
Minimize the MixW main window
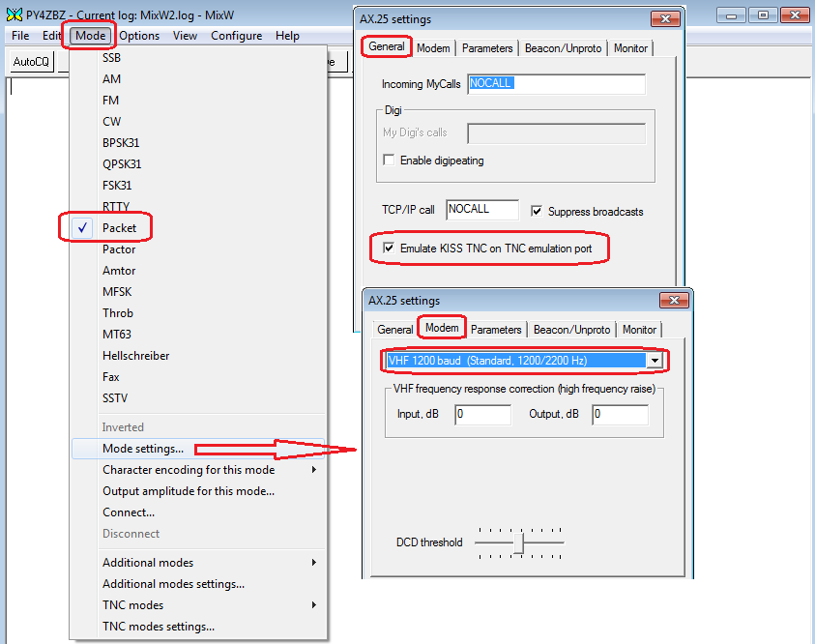[x=731, y=15]
